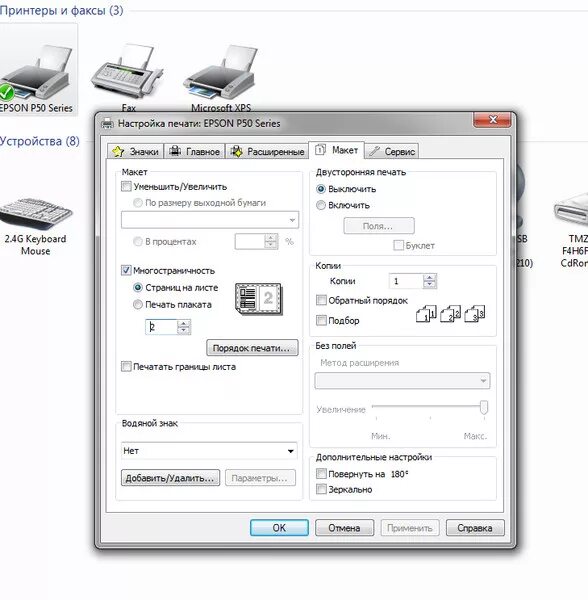Image resolution: width=588 pixels, height=600 pixels.
Task: Open help with the Справка button
Action: point(475,528)
